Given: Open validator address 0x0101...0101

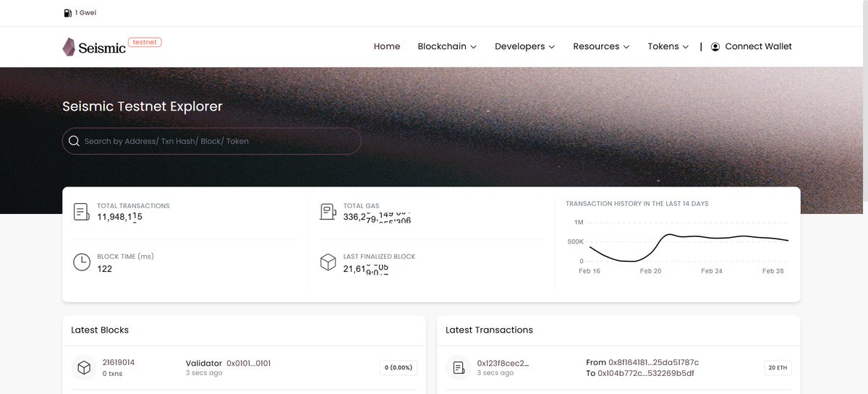Looking at the screenshot, I should coord(249,363).
